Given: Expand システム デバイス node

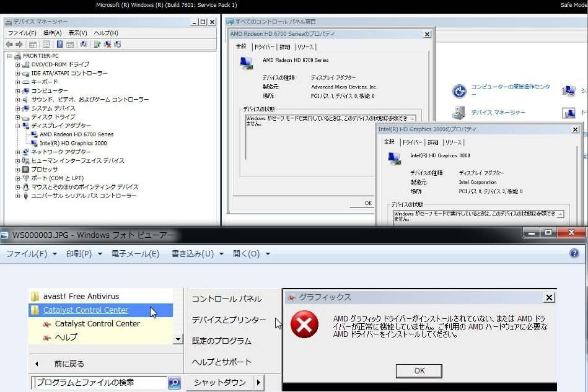Looking at the screenshot, I should (17, 108).
